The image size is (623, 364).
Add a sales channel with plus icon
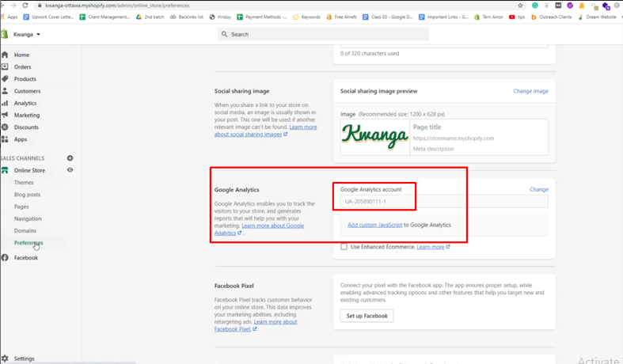tap(70, 158)
